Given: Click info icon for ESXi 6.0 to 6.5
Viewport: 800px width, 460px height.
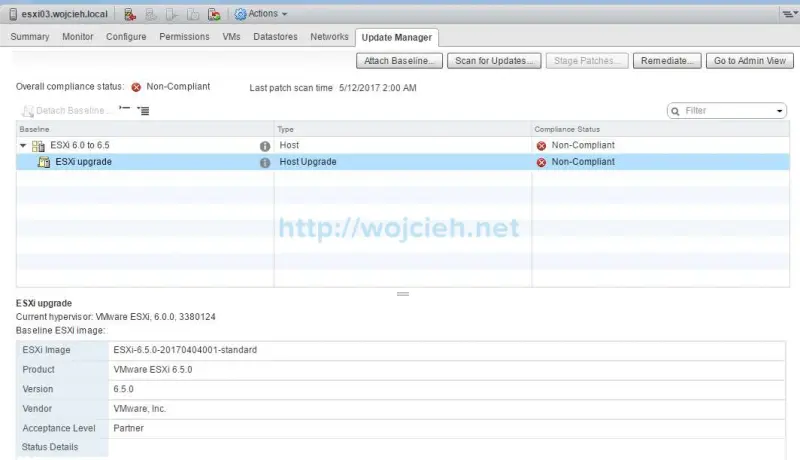Looking at the screenshot, I should (x=265, y=146).
